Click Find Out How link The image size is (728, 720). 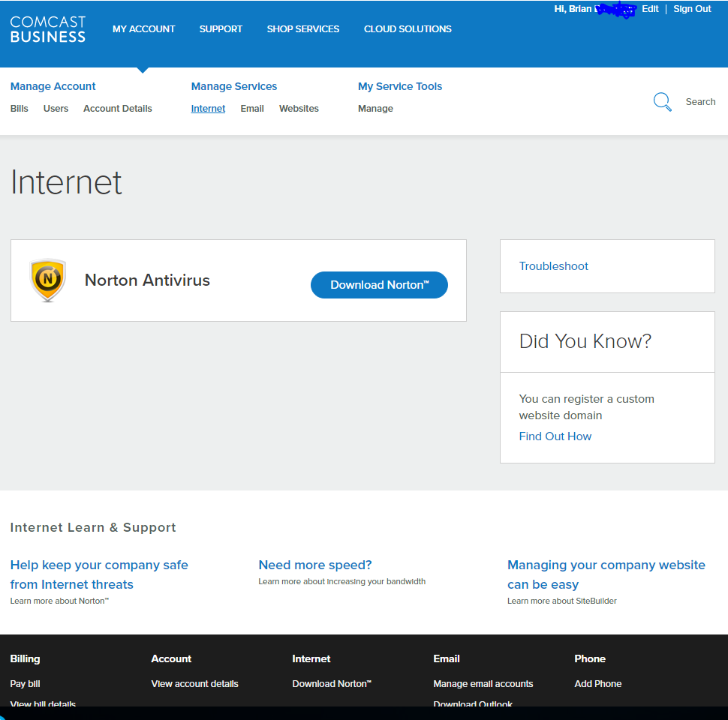[x=555, y=436]
